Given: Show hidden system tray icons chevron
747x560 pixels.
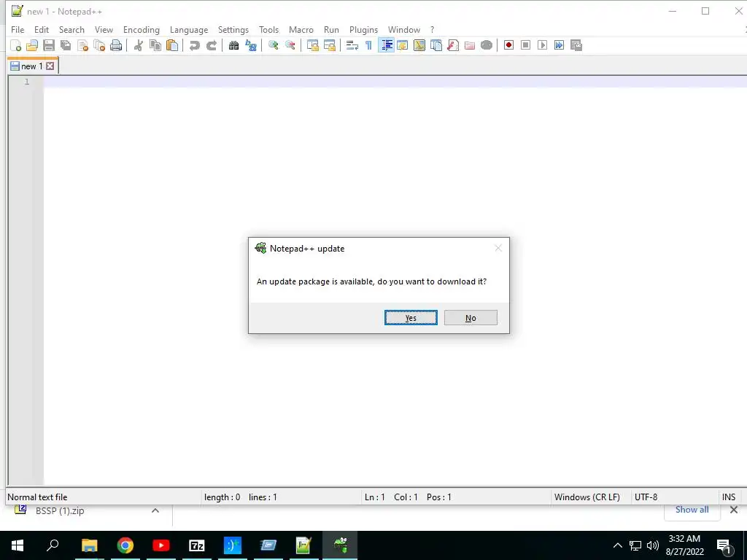Looking at the screenshot, I should tap(617, 545).
